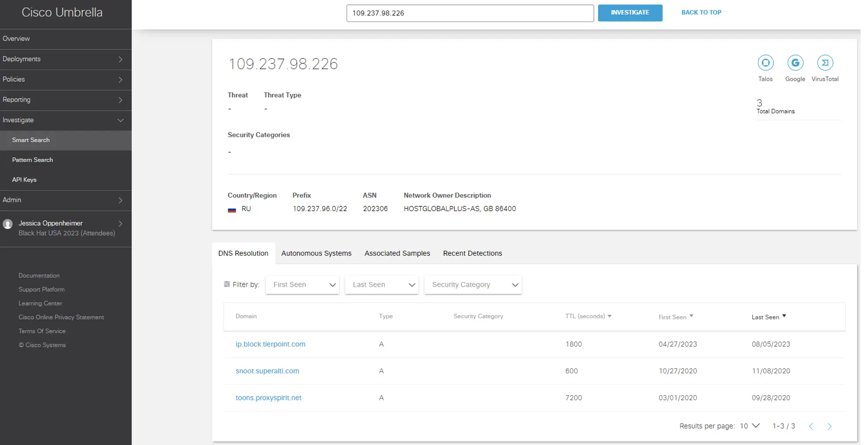Switch to the Autonomous Systems tab

point(316,253)
